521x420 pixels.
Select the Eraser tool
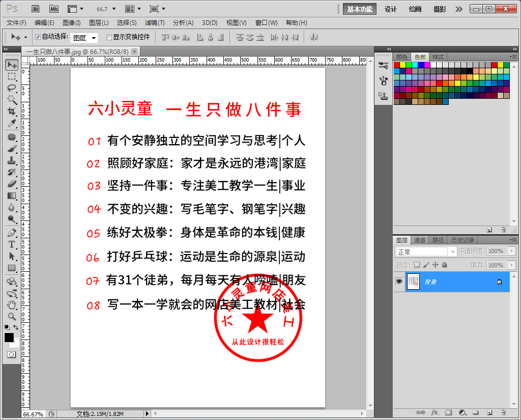click(12, 184)
